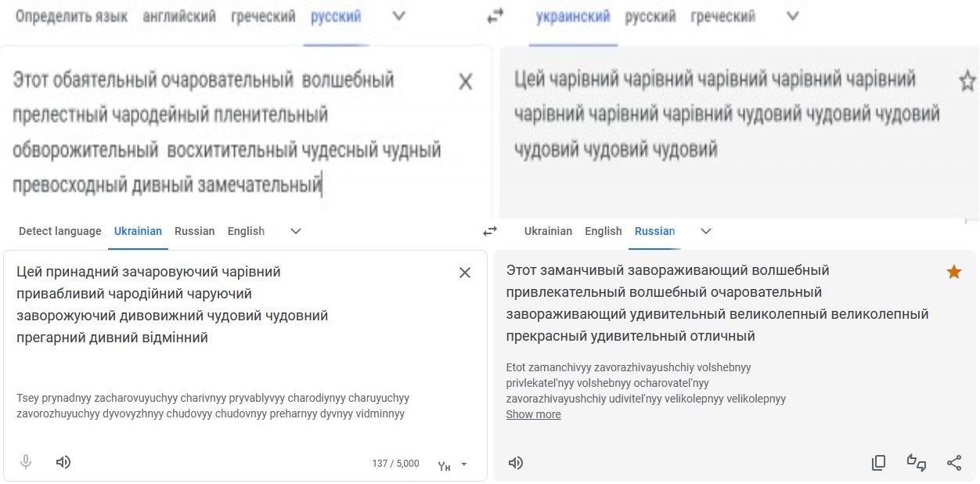Viewport: 980px width, 484px height.
Task: Listen to the Russian translation output
Action: click(x=515, y=463)
